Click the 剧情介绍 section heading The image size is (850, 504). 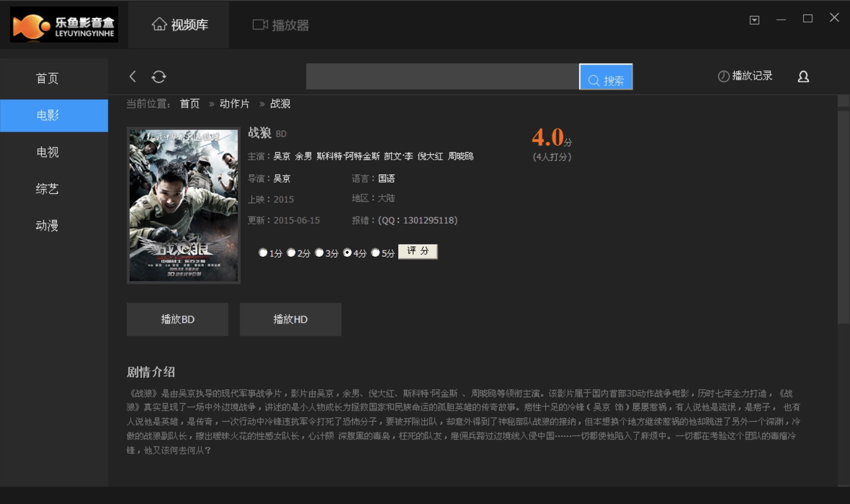point(151,372)
